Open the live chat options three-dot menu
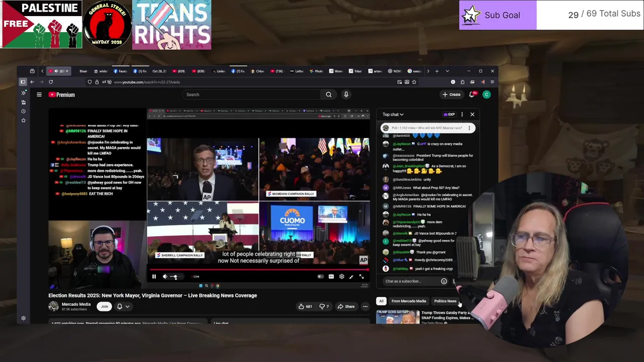The height and width of the screenshot is (362, 644). pos(462,115)
